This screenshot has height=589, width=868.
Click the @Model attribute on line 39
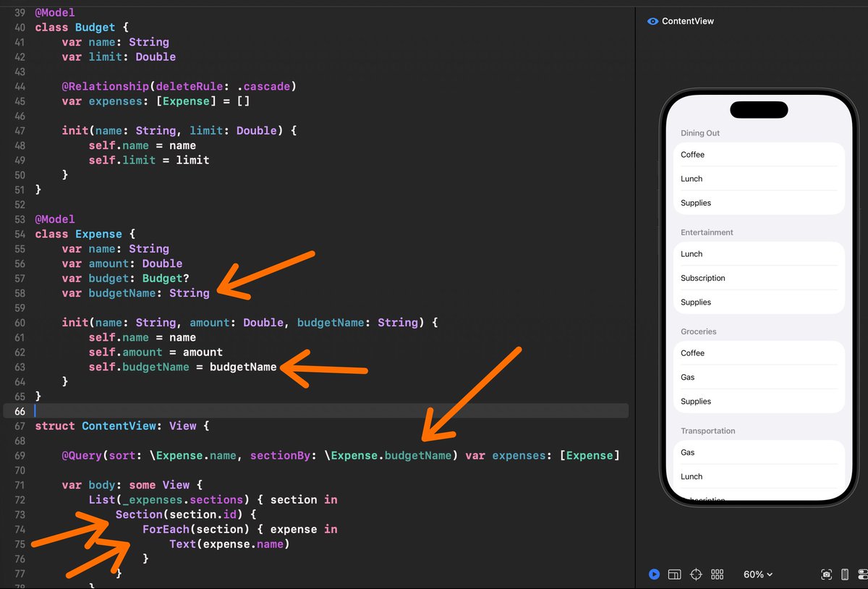(x=54, y=13)
